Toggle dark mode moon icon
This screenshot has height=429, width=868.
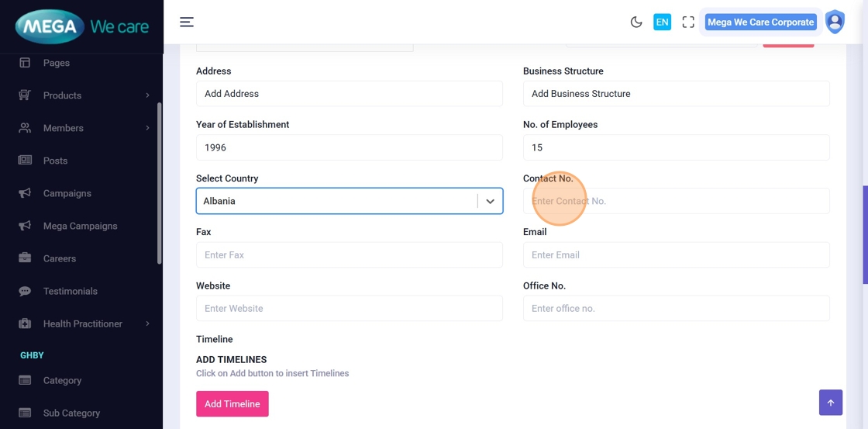pos(636,22)
